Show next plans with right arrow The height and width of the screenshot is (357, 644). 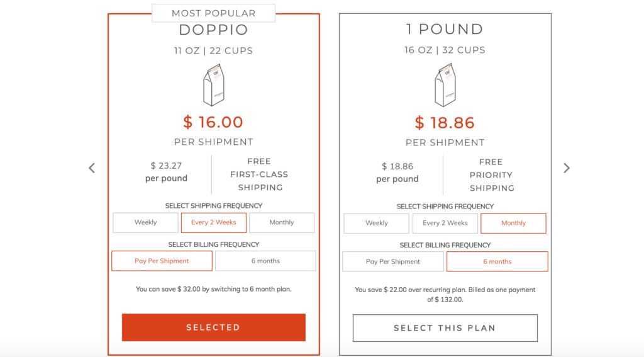pos(567,168)
